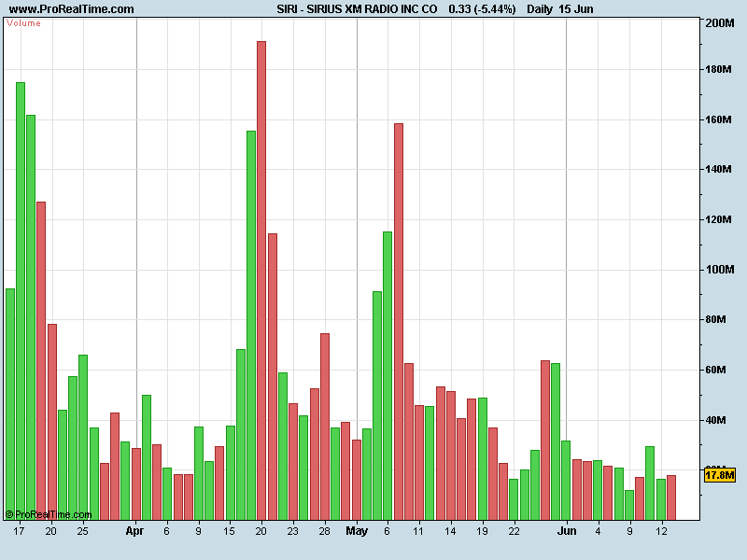Select the 11 date label on axis
Image resolution: width=747 pixels, height=560 pixels.
point(417,531)
